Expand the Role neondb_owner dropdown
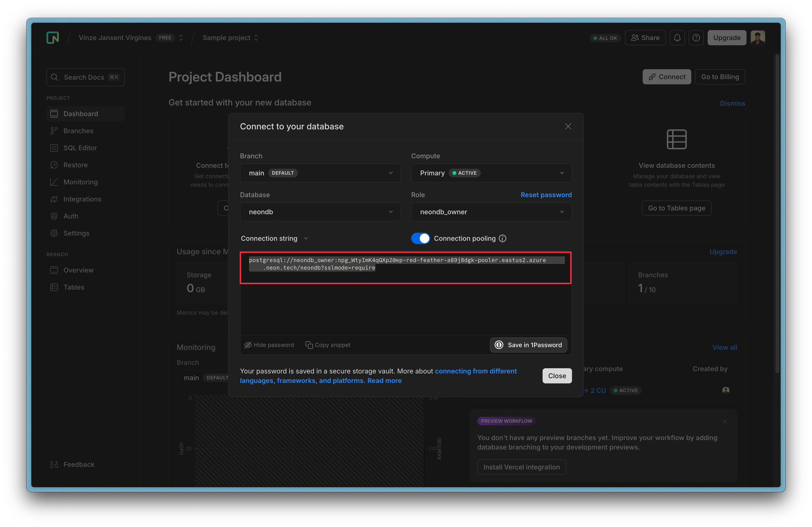The height and width of the screenshot is (527, 812). (491, 212)
